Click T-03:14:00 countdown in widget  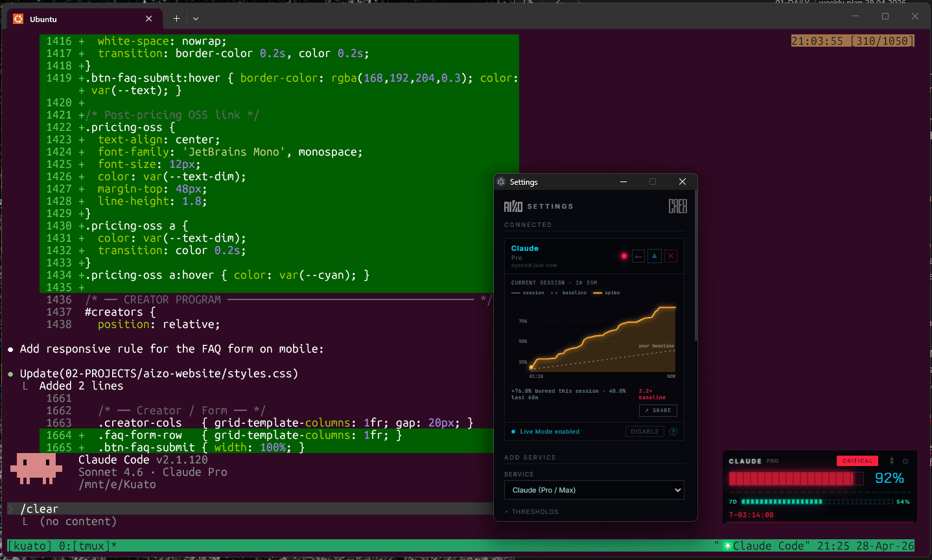751,515
